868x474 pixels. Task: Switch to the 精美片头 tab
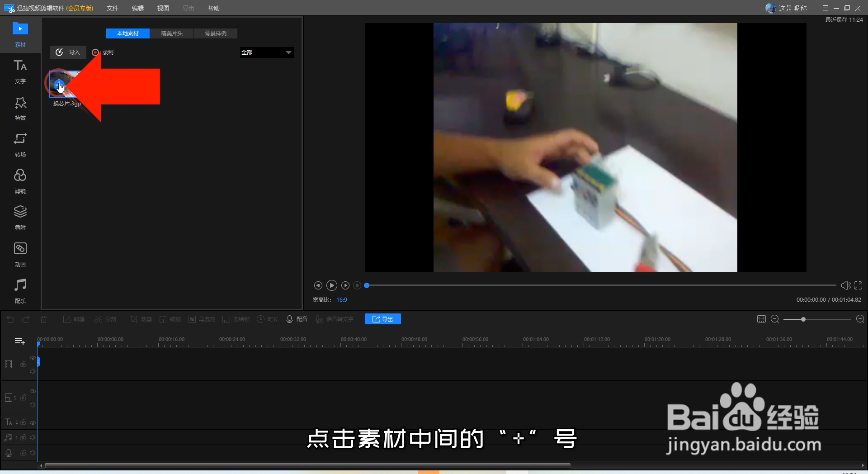(x=171, y=33)
